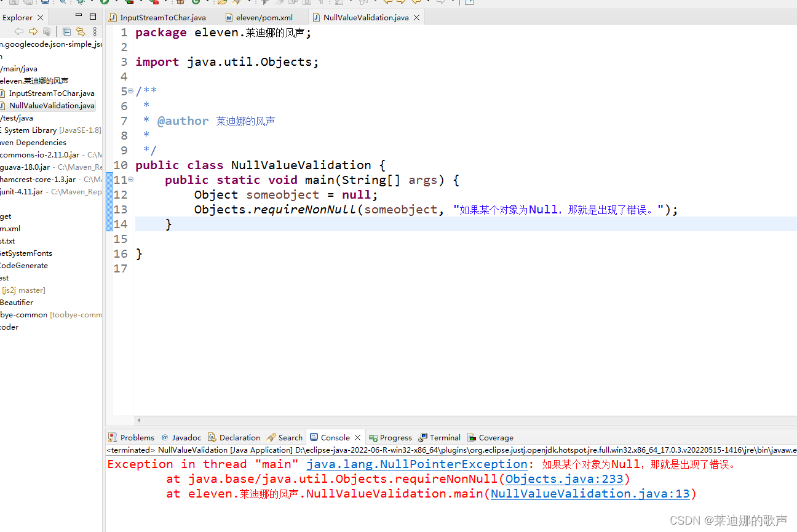The width and height of the screenshot is (797, 532).
Task: Follow the java.lang.NullPointerException hyperlink
Action: tap(417, 464)
